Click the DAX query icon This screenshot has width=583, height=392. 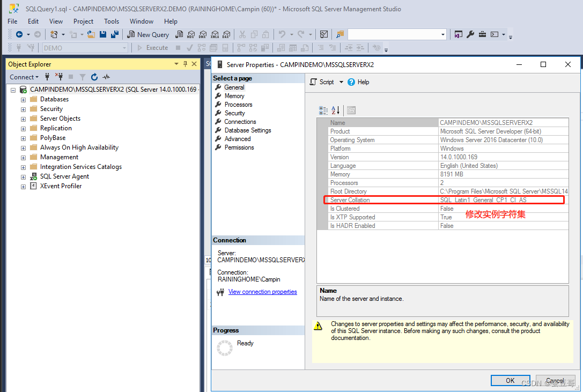226,34
